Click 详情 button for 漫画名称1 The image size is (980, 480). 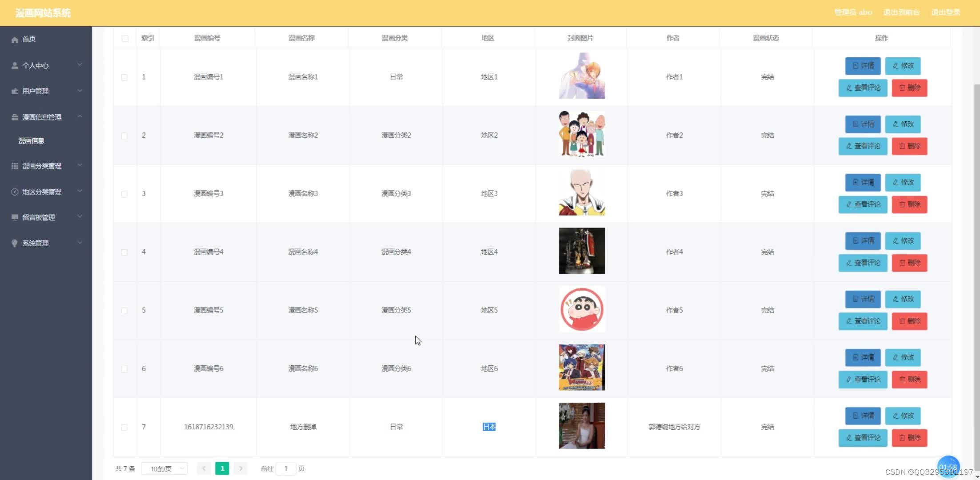pyautogui.click(x=863, y=66)
